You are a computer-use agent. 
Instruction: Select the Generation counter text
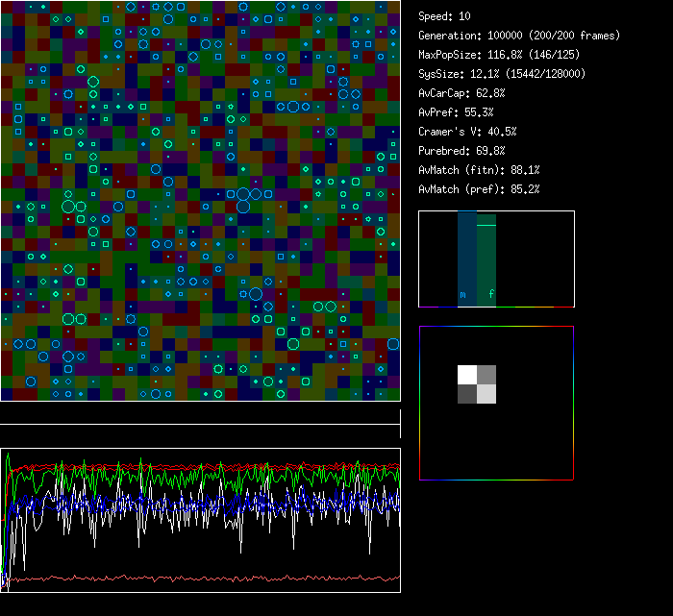[x=519, y=36]
